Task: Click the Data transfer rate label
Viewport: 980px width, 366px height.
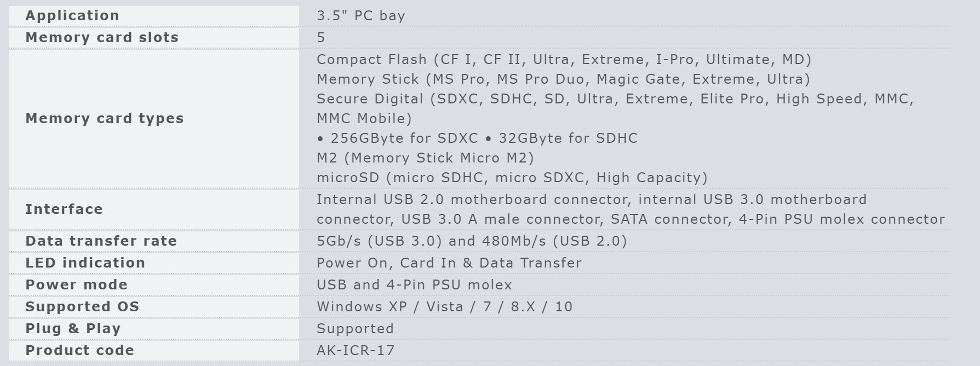Action: tap(101, 241)
